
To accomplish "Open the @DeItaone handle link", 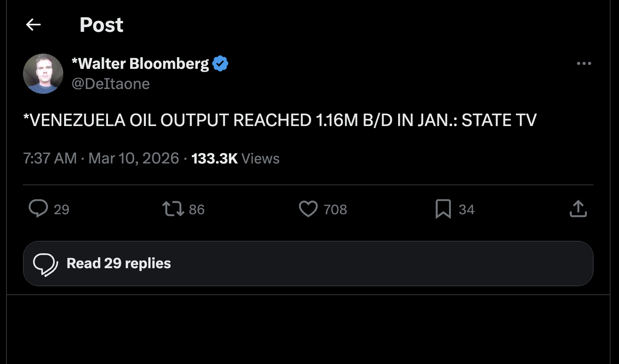I will click(x=111, y=84).
